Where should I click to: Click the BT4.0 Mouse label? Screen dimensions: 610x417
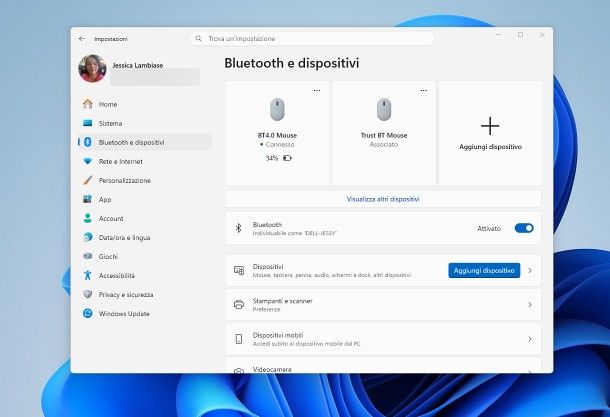coord(277,135)
